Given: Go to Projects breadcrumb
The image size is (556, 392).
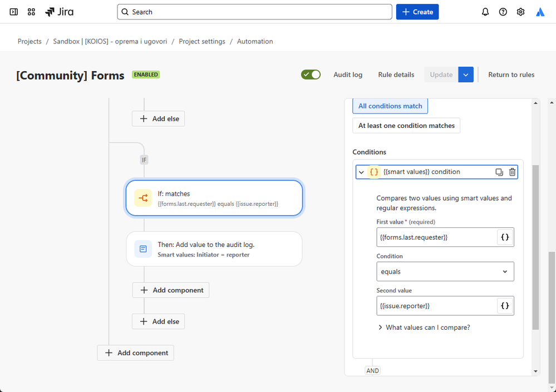Looking at the screenshot, I should [29, 42].
